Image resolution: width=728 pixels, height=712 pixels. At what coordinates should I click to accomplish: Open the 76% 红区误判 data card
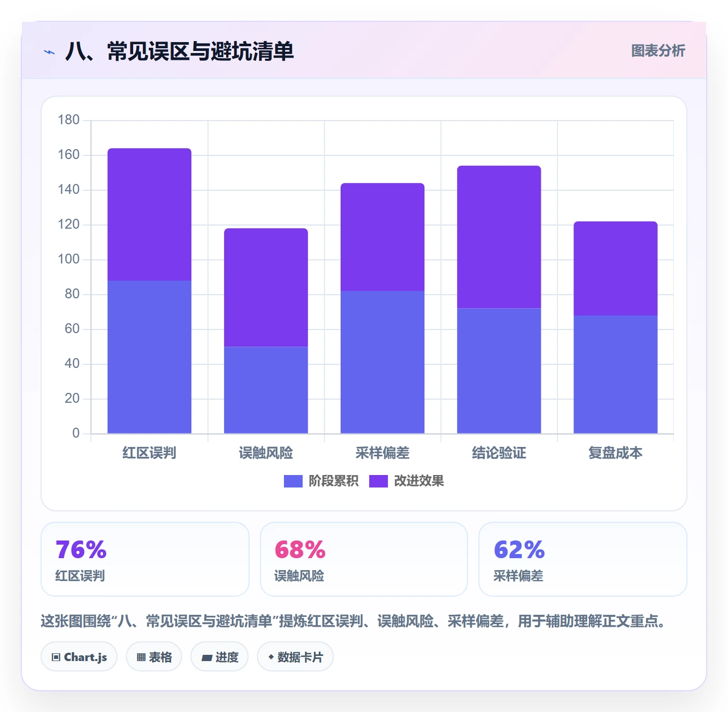point(145,559)
